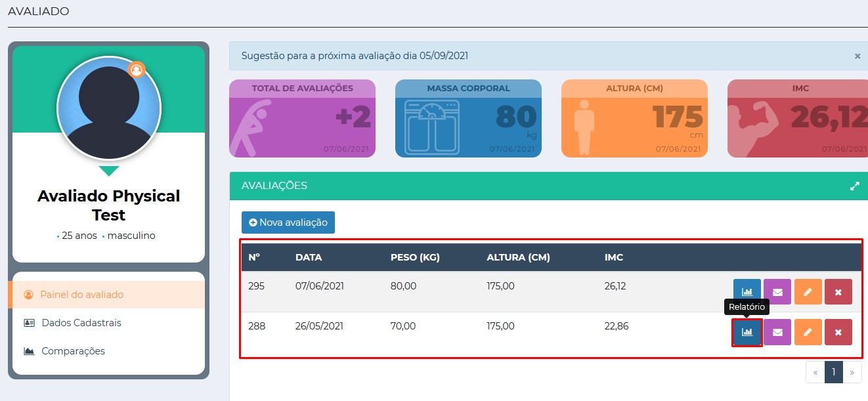The height and width of the screenshot is (401, 868).
Task: Click the Nova avaliação button
Action: pyautogui.click(x=288, y=222)
